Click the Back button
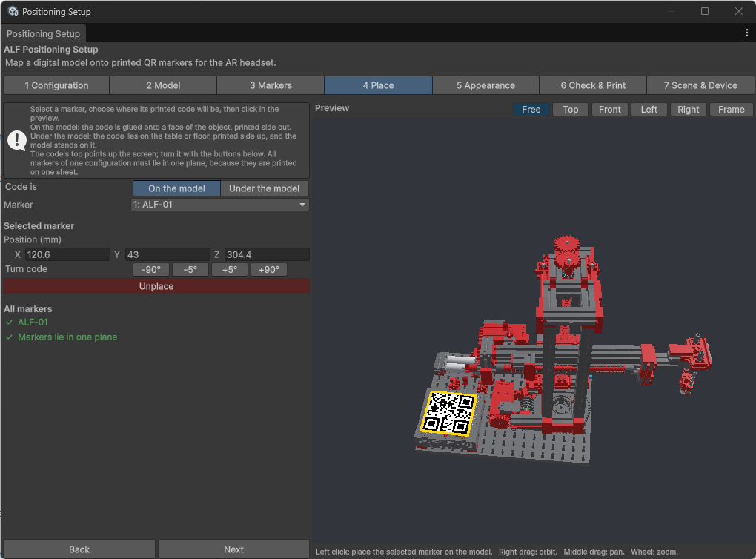Viewport: 756px width, 559px height. click(x=79, y=549)
